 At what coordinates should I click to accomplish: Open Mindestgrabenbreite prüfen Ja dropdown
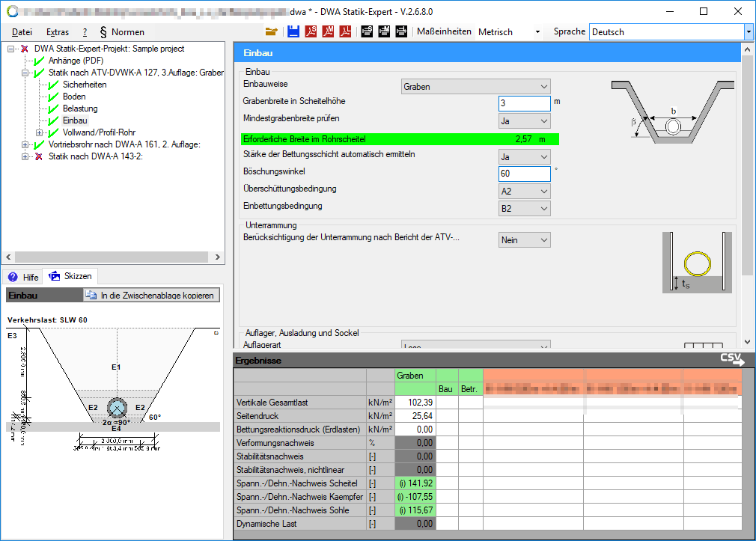(x=525, y=121)
